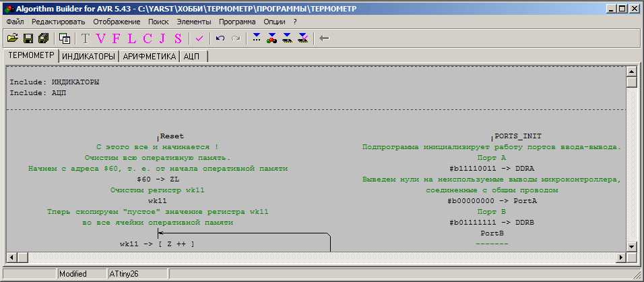The width and height of the screenshot is (644, 282).
Task: Click the Algorithm Builder title bar icon
Action: tap(10, 8)
